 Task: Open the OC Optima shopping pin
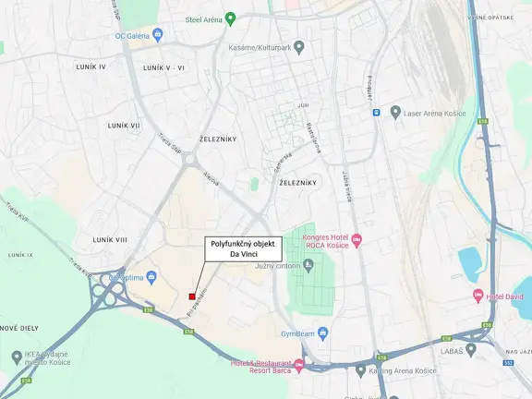click(x=151, y=277)
